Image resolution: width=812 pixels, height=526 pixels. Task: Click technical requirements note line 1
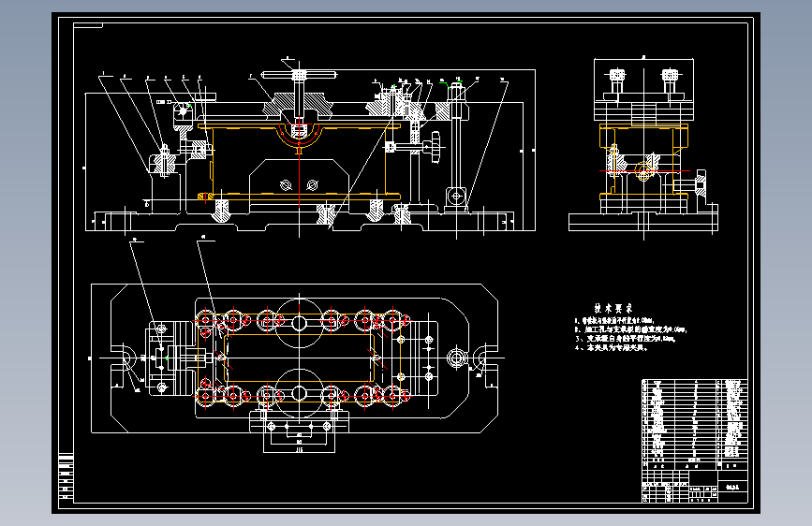click(x=614, y=320)
